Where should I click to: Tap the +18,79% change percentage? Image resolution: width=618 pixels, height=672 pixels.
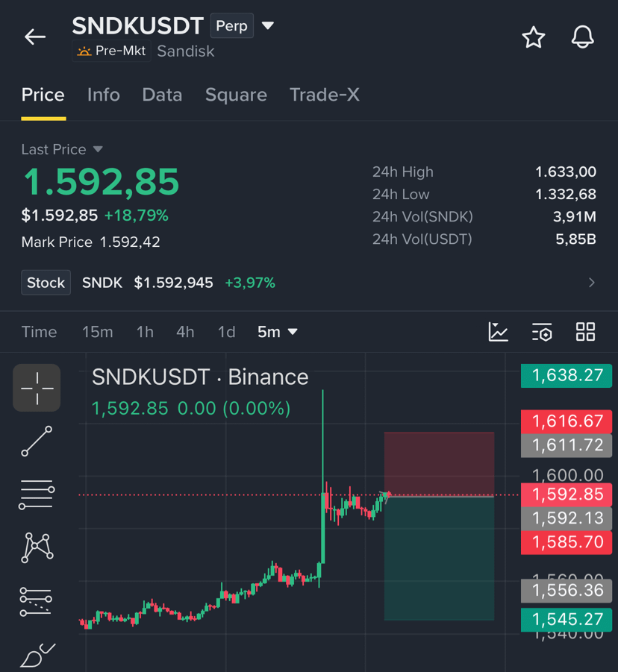click(x=137, y=215)
